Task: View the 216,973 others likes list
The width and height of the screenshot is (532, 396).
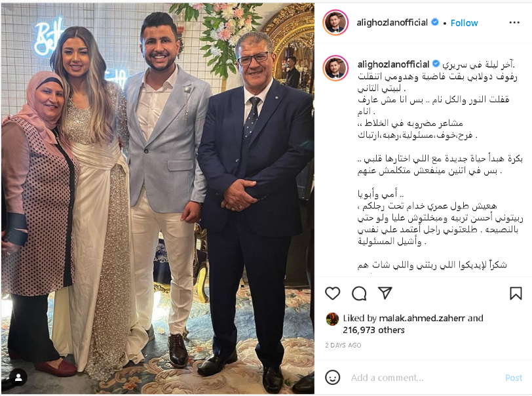Action: point(373,330)
